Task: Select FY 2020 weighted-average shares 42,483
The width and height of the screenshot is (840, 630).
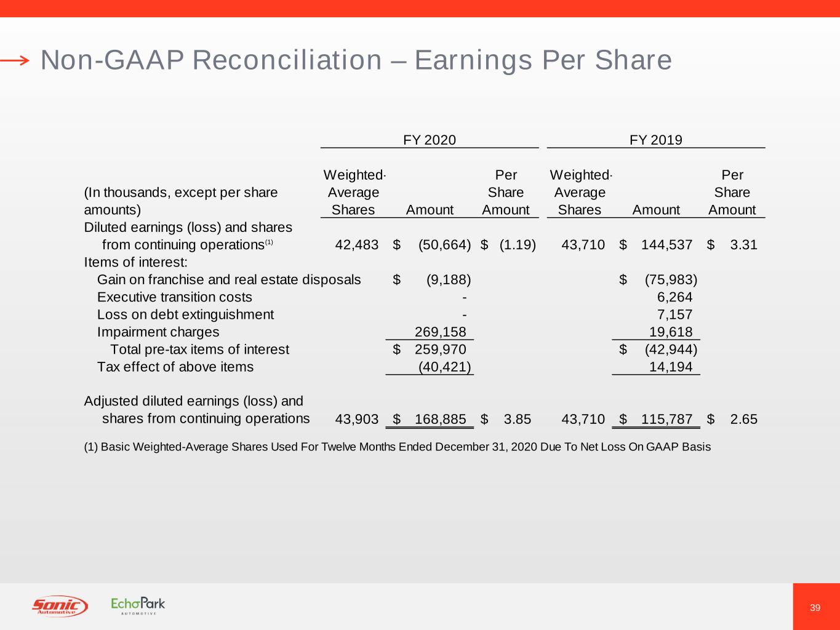Action: pos(356,245)
